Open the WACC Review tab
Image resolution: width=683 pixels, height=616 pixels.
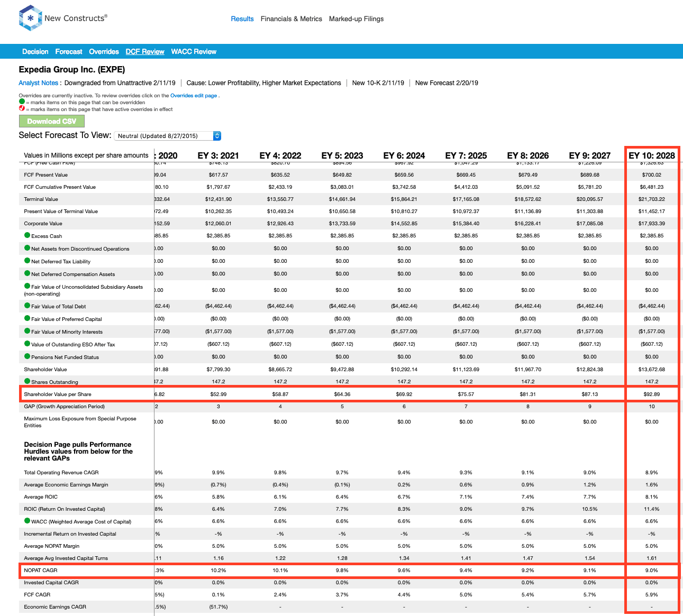coord(194,51)
